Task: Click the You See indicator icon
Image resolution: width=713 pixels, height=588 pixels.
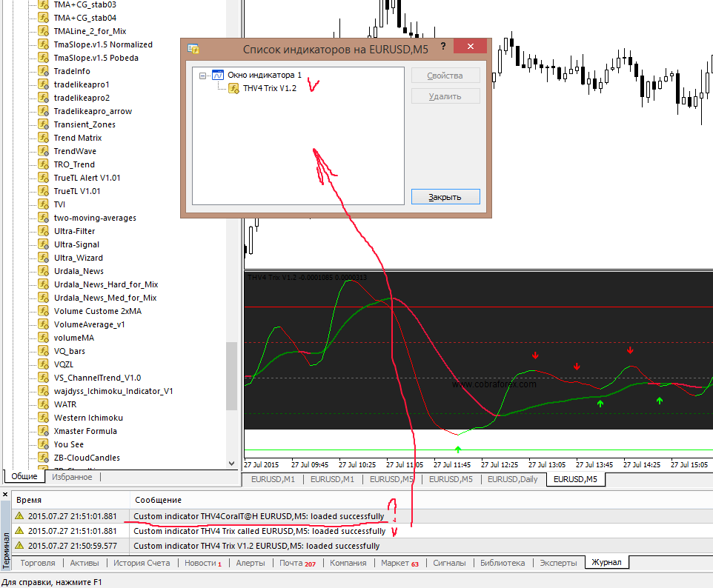Action: pos(43,444)
